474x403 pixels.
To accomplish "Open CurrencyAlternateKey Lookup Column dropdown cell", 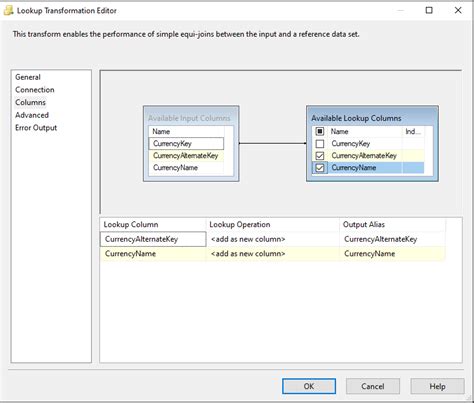I will click(153, 239).
